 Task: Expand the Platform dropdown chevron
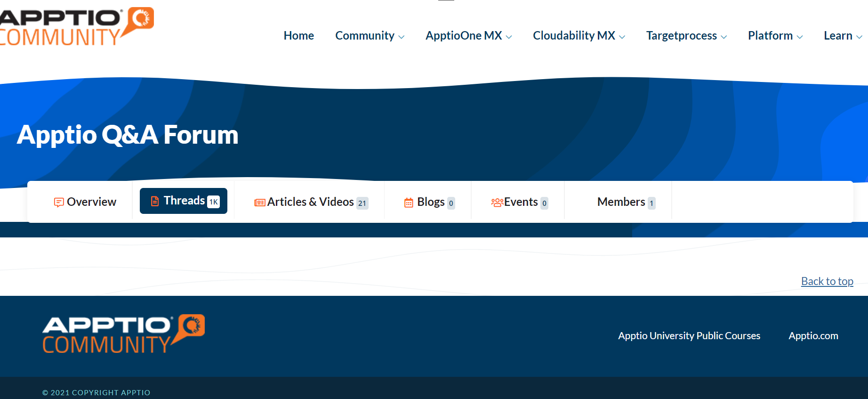[800, 37]
